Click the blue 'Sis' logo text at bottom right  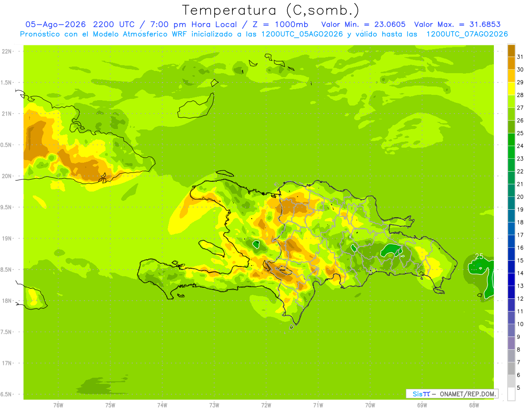[x=418, y=394]
